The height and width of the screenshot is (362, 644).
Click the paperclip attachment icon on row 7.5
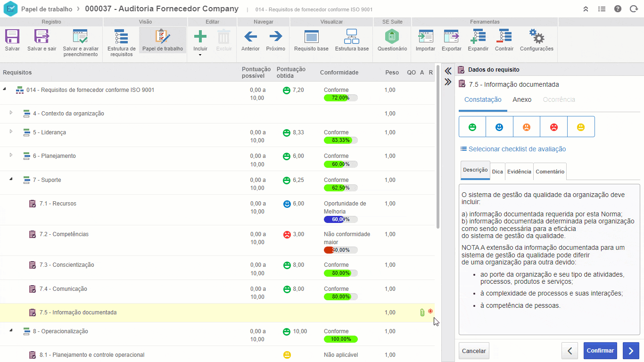[422, 313]
